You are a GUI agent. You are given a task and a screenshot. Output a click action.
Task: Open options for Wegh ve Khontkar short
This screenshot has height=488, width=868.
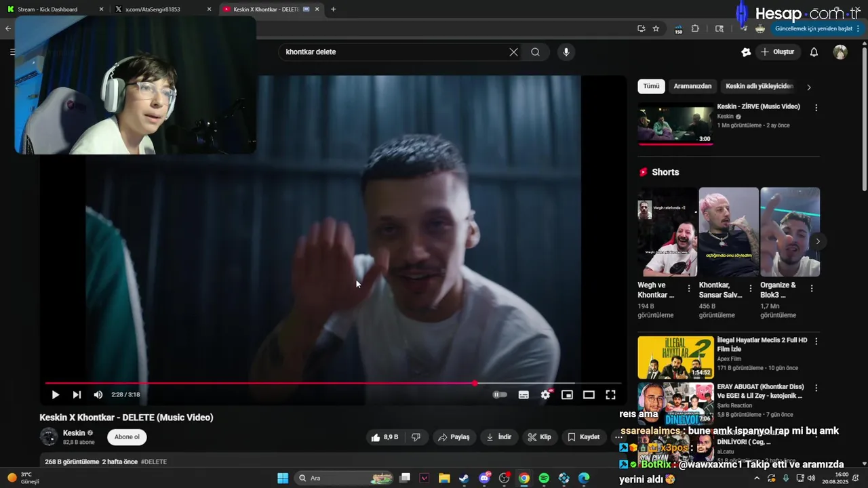click(x=689, y=288)
